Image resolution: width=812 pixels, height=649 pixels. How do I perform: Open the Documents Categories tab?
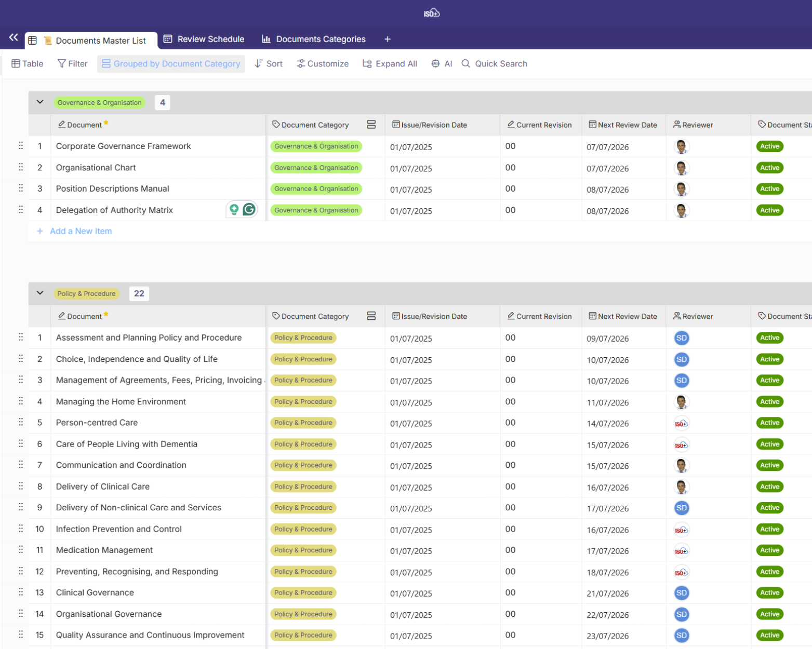314,39
